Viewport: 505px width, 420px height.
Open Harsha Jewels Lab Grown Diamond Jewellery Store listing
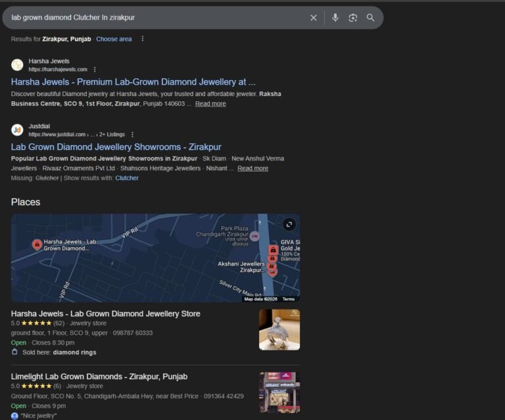106,314
